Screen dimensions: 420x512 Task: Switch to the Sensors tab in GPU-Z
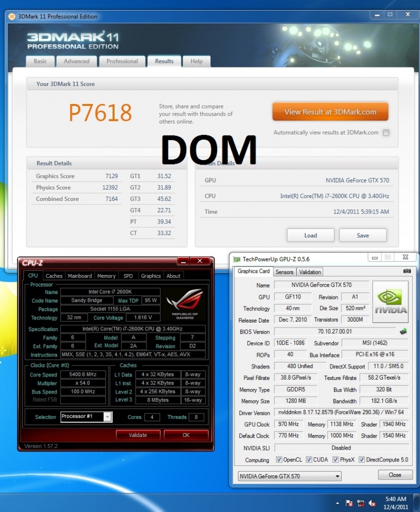point(284,272)
